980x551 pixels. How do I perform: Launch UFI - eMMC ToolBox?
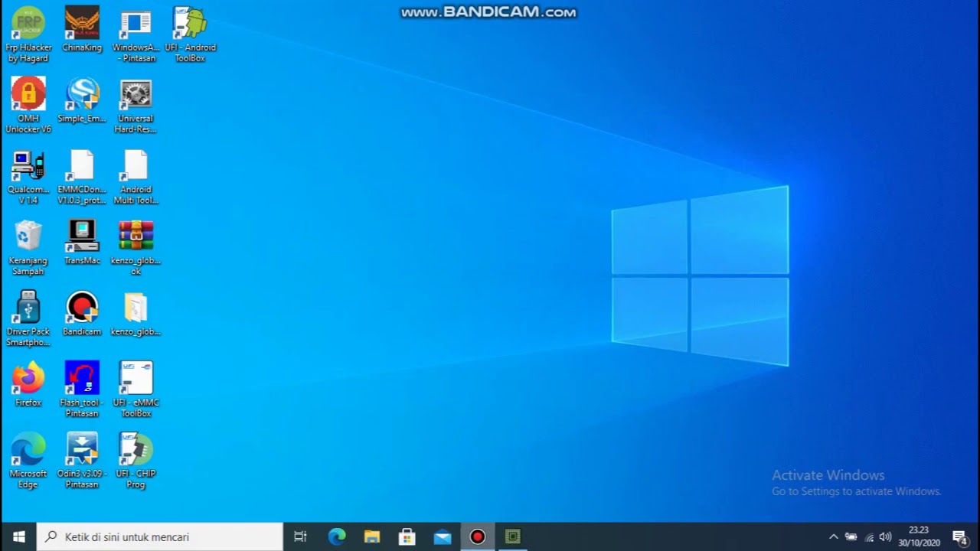(x=136, y=390)
